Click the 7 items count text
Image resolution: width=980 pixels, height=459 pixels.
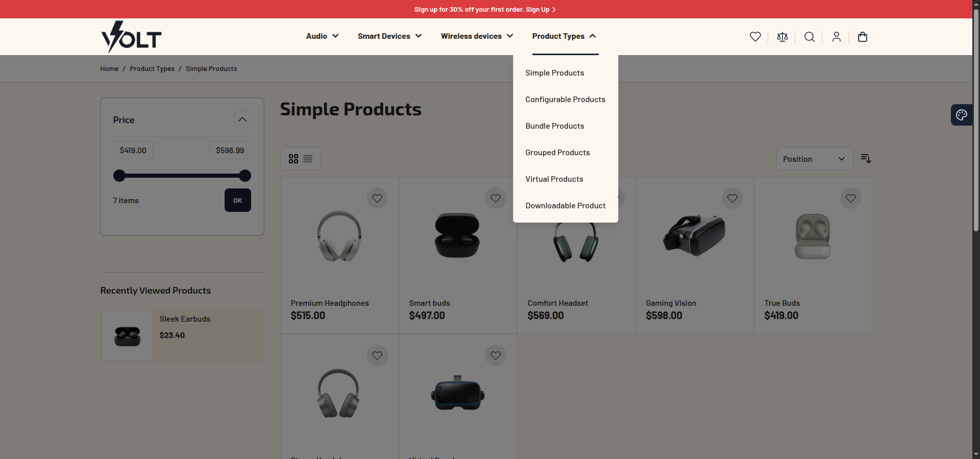126,201
